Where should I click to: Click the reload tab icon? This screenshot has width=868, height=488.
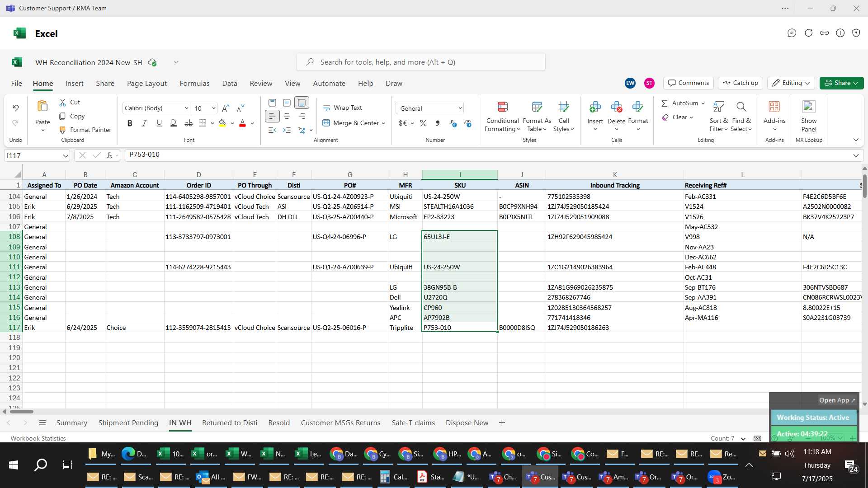coord(808,33)
